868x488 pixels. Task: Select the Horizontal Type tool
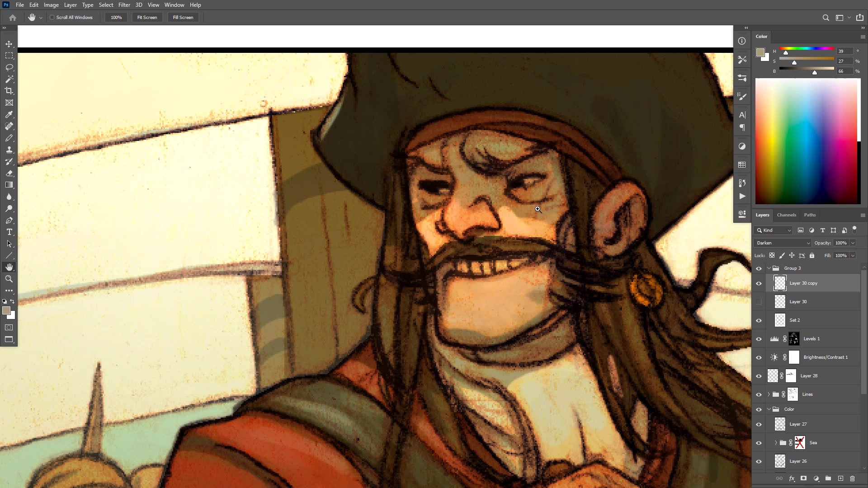click(9, 232)
